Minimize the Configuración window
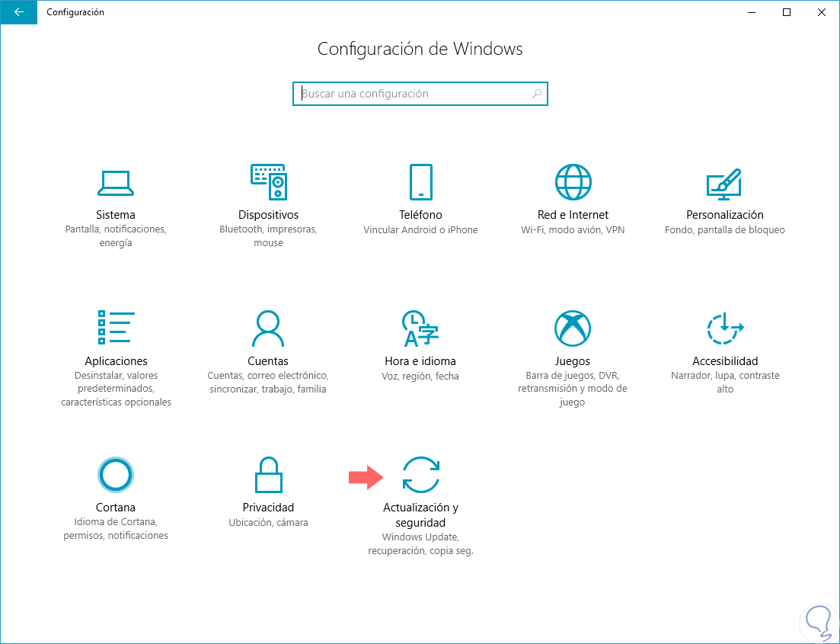 [752, 11]
